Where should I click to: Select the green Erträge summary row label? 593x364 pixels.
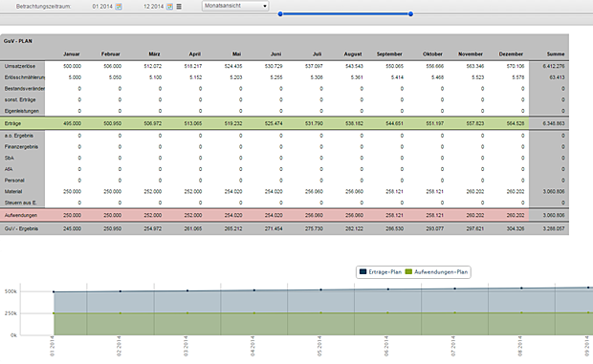pos(12,123)
